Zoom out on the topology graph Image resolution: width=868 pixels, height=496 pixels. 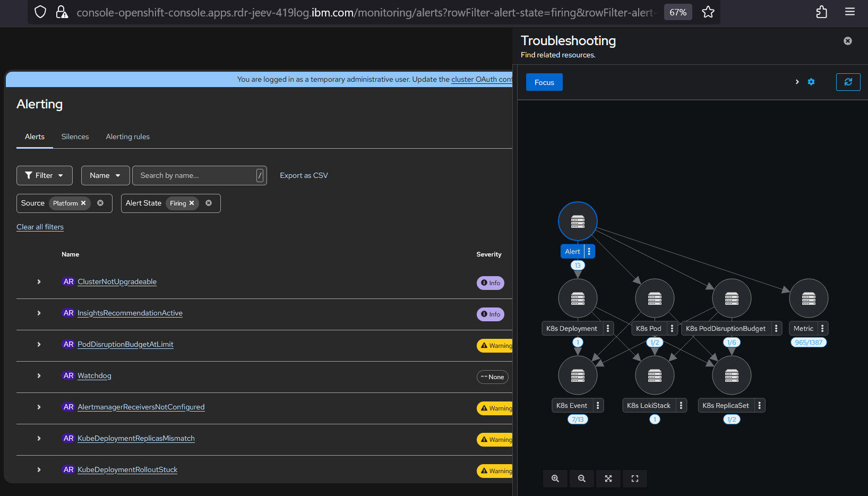coord(582,478)
